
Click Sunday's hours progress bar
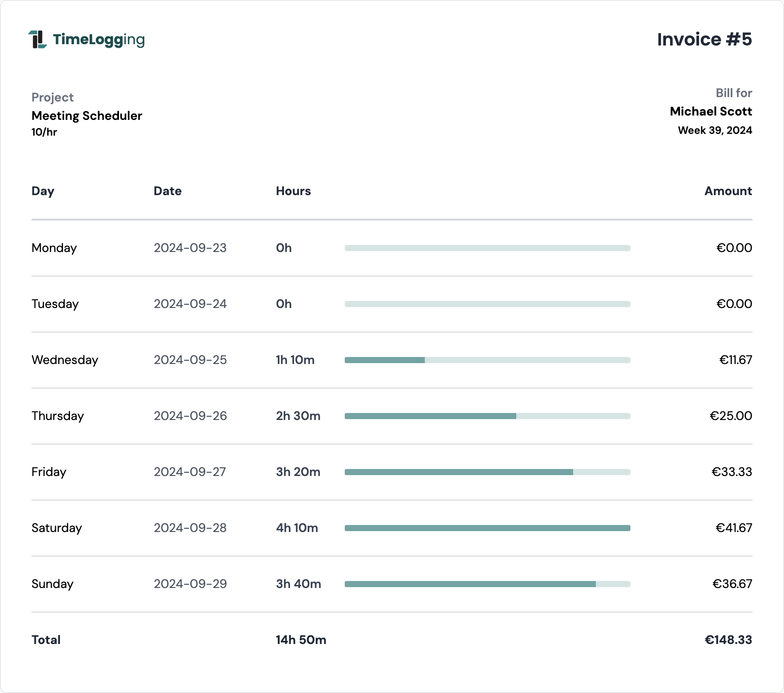click(487, 584)
